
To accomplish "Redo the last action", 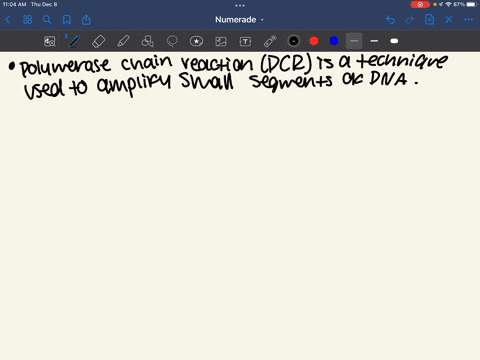I will 410,20.
